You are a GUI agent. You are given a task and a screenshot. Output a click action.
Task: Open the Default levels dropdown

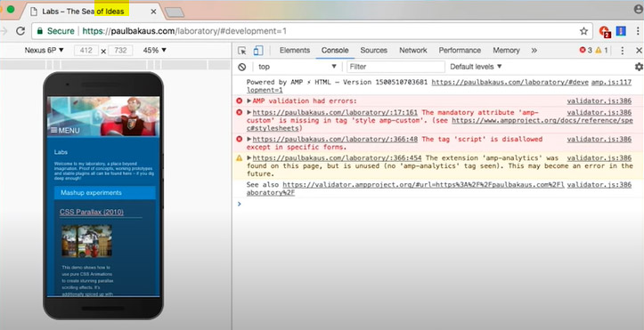point(476,67)
